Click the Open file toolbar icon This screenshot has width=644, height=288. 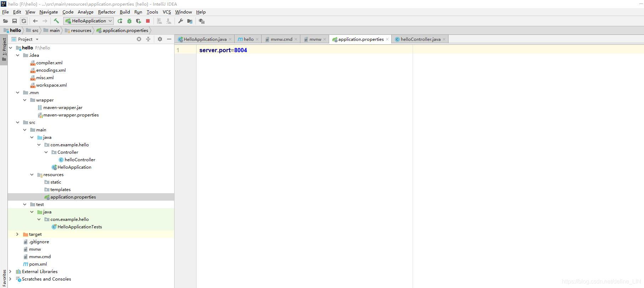[x=5, y=21]
